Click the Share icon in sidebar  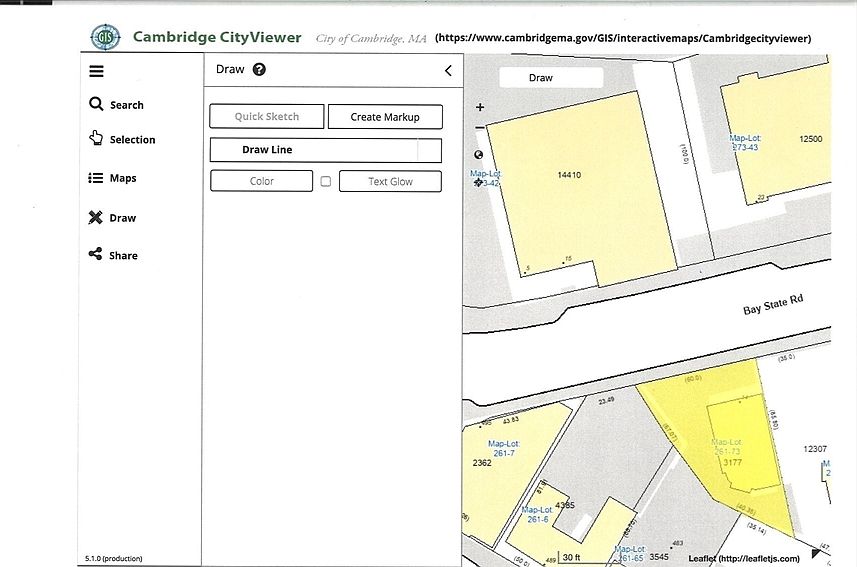point(96,255)
